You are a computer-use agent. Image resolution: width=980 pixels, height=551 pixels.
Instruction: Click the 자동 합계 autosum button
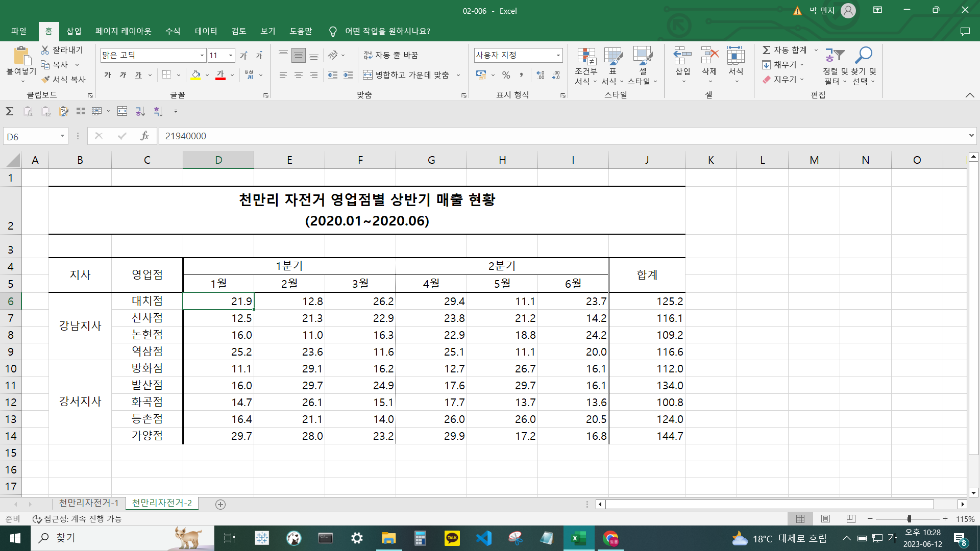(786, 50)
